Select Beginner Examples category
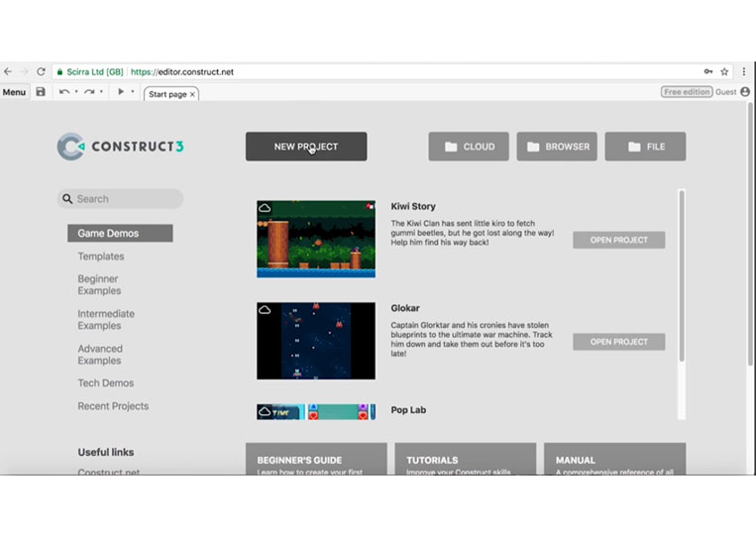756x536 pixels. [99, 285]
